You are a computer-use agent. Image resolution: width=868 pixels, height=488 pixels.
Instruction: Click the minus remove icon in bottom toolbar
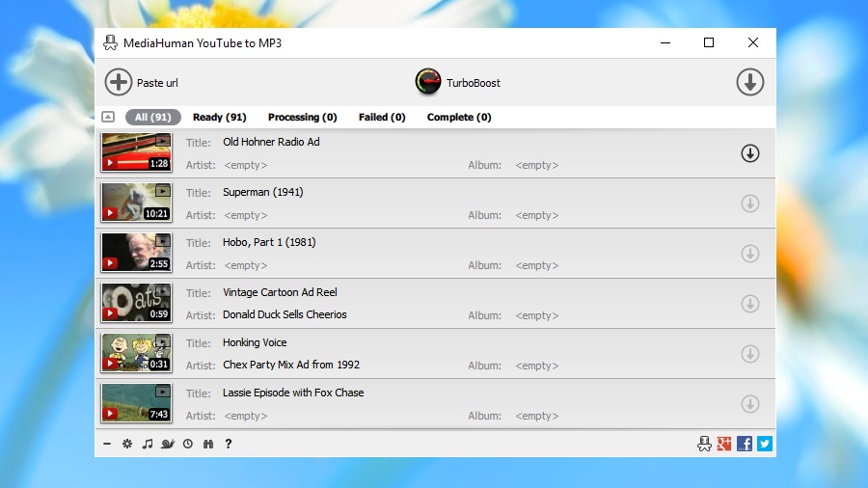pos(107,444)
